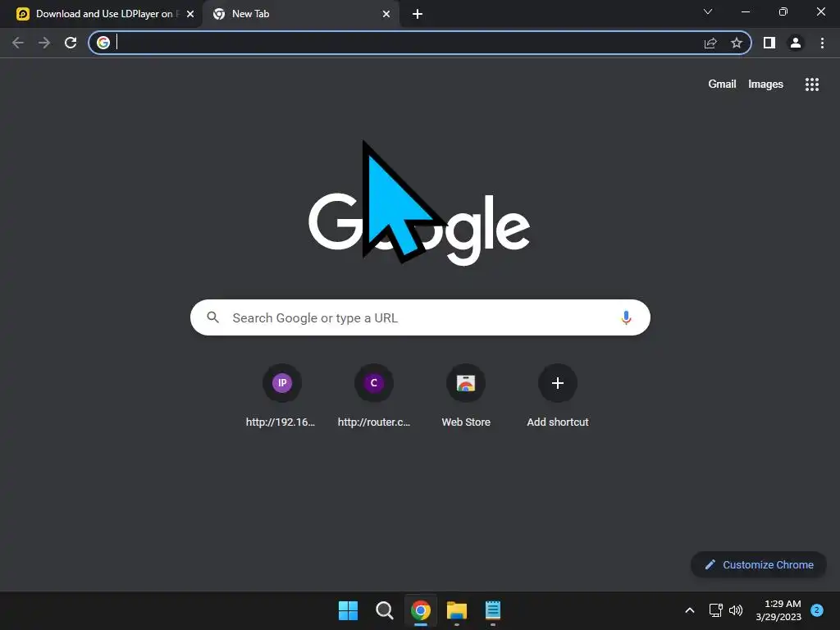
Task: Open the Gmail link
Action: pos(722,84)
